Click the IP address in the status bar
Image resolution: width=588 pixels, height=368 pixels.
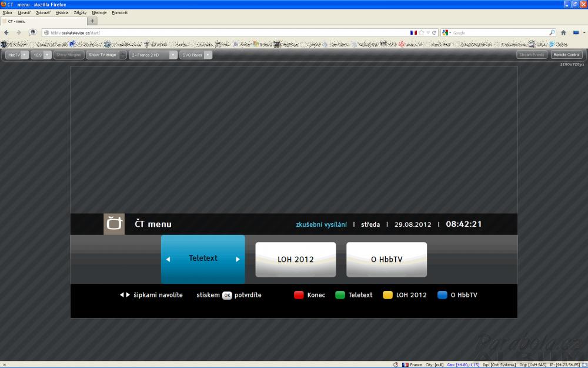(565, 364)
